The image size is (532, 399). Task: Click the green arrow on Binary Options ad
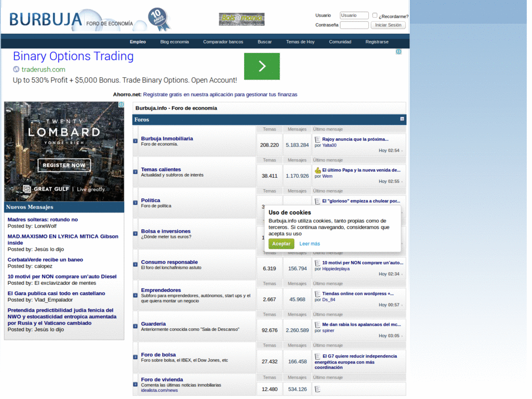tap(262, 66)
